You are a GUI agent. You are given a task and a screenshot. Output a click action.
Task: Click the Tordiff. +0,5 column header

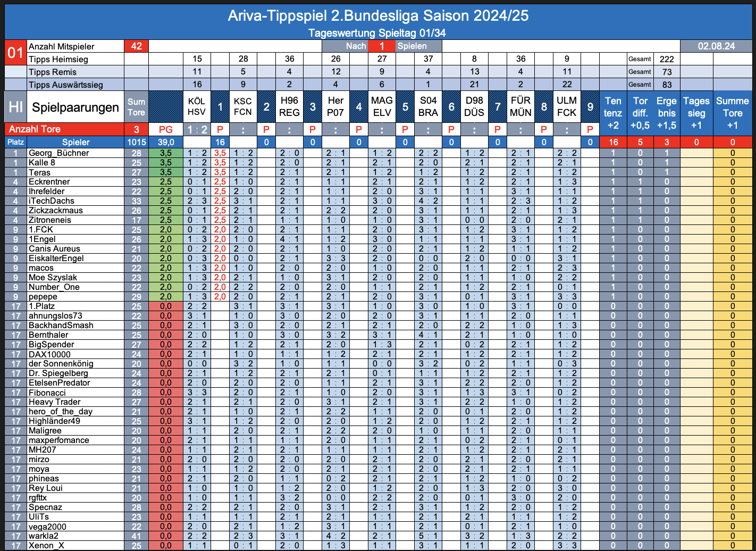pos(640,113)
